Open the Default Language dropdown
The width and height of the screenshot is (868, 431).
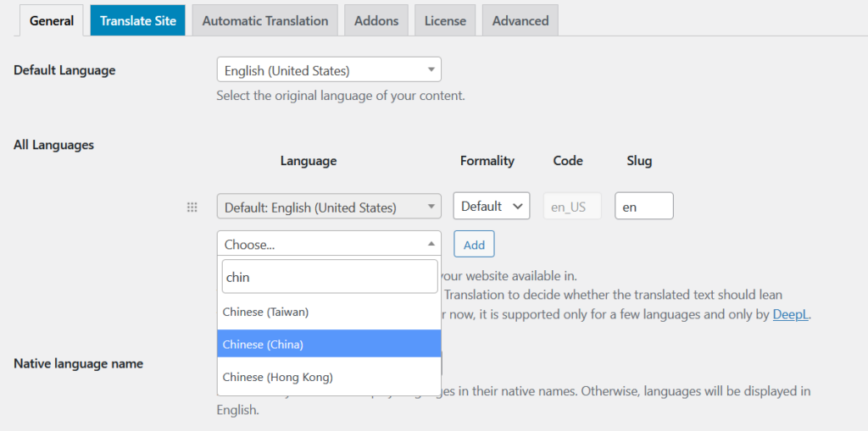pyautogui.click(x=329, y=71)
